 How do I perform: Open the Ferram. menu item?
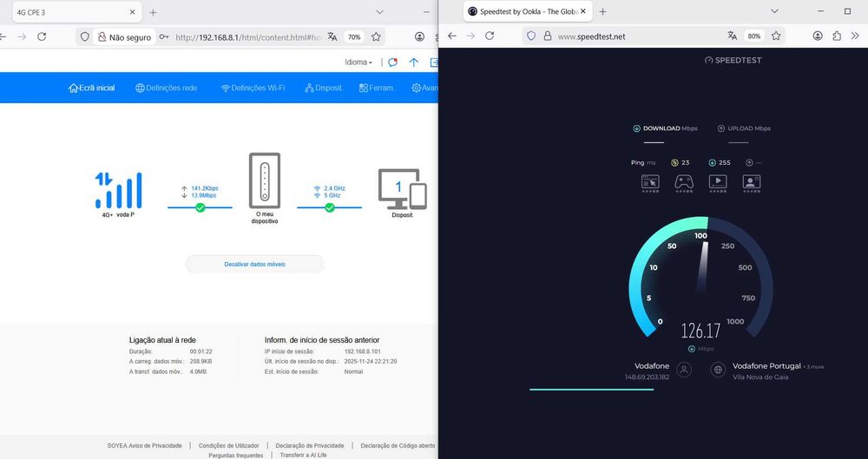(377, 88)
